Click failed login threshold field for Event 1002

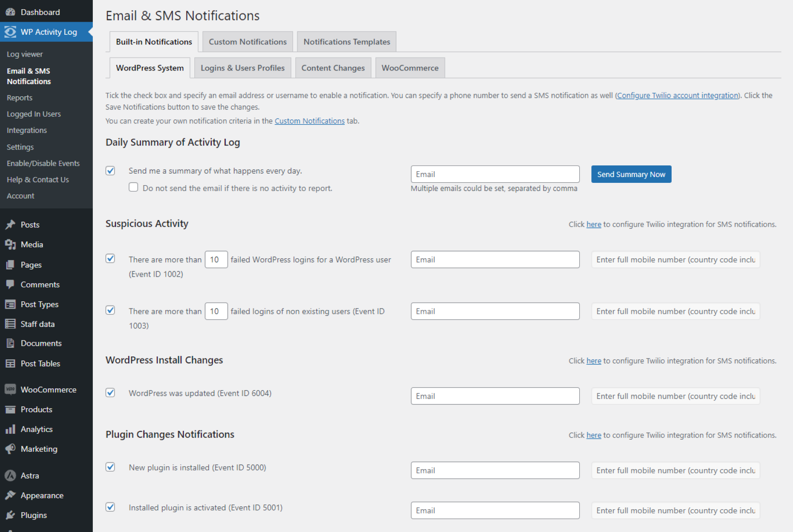[216, 260]
